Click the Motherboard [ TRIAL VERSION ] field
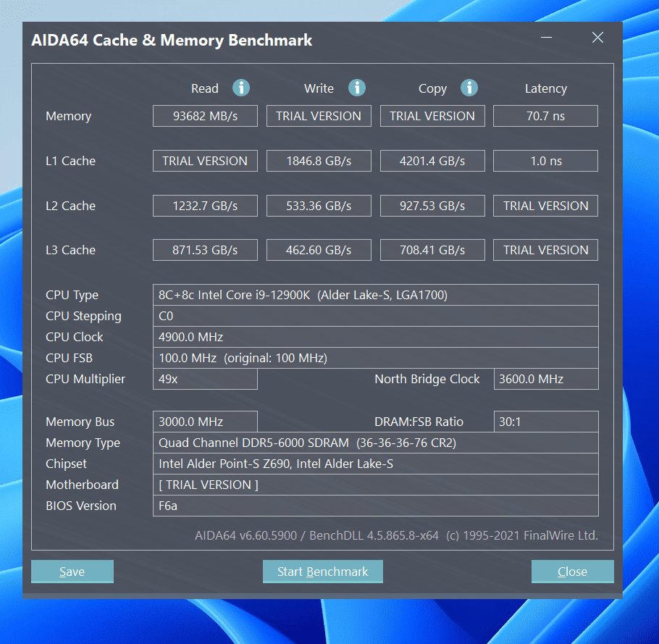659x644 pixels. pos(376,485)
